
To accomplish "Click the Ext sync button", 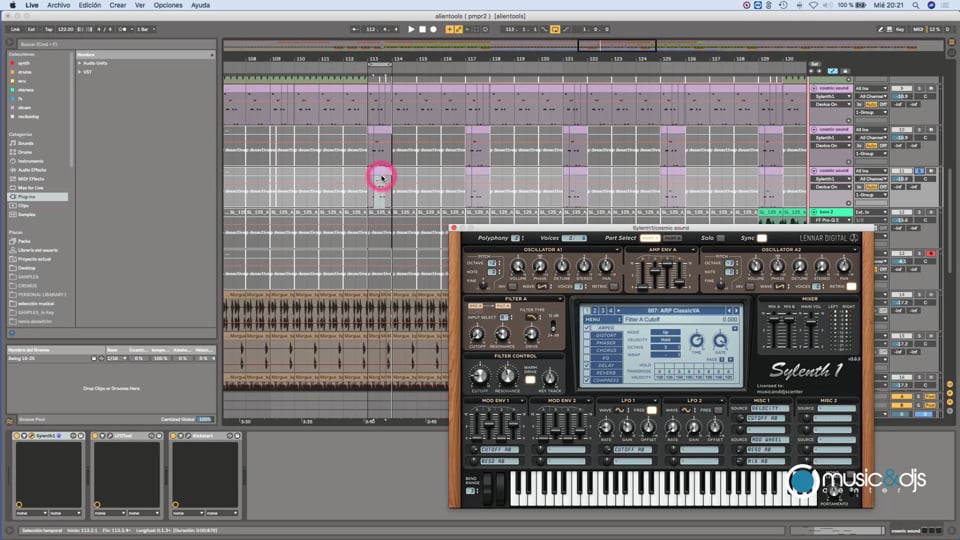I will click(31, 29).
